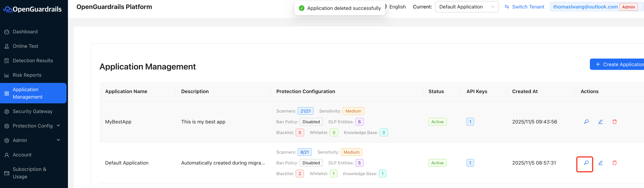Open the view details magnifier for MyBestApp
The width and height of the screenshot is (644, 188).
tap(586, 122)
